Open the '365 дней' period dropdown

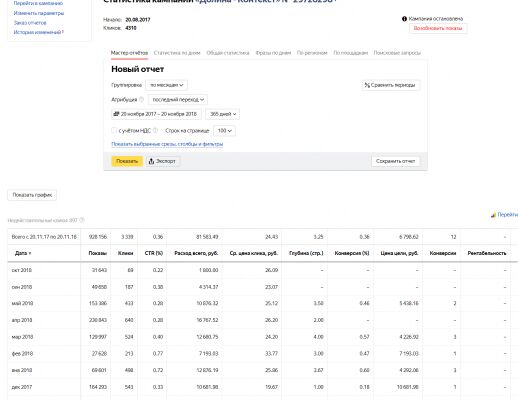pyautogui.click(x=223, y=114)
